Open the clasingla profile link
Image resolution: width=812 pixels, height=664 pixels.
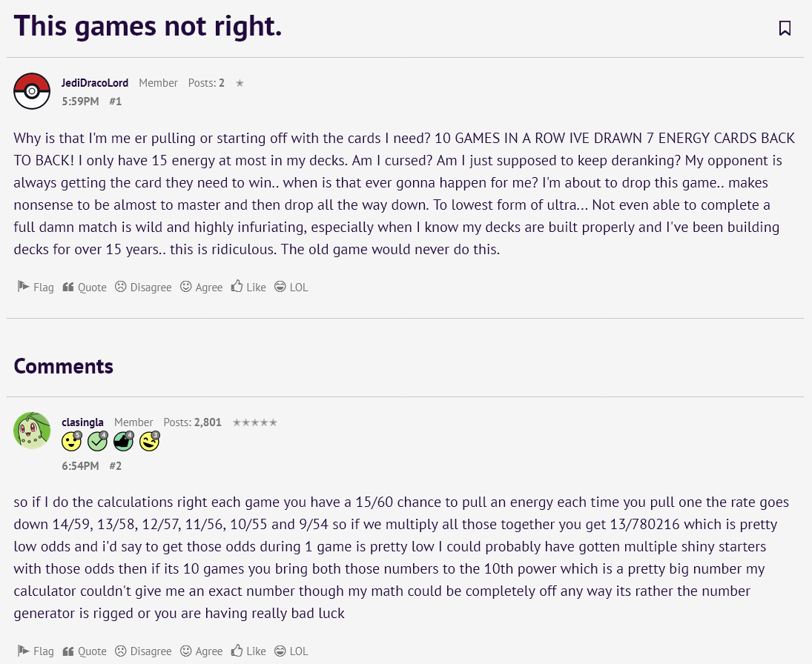point(82,422)
